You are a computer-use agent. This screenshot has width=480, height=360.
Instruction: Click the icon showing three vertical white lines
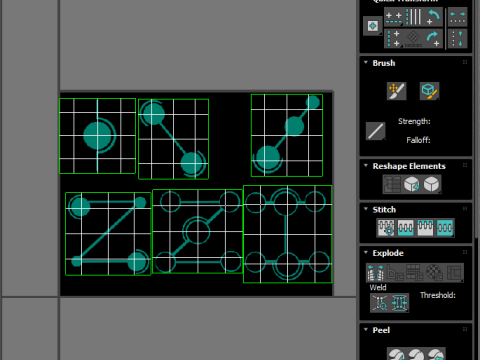tap(414, 17)
